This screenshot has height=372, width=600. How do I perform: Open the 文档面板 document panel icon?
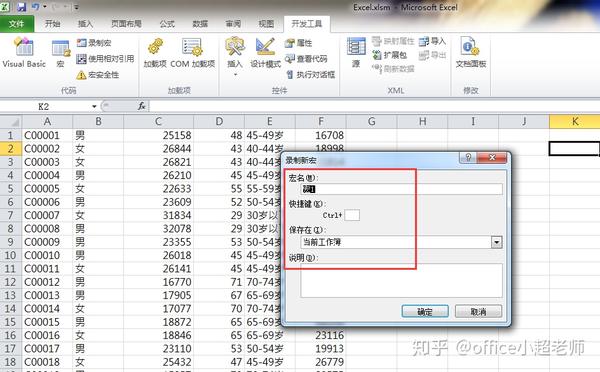point(470,46)
